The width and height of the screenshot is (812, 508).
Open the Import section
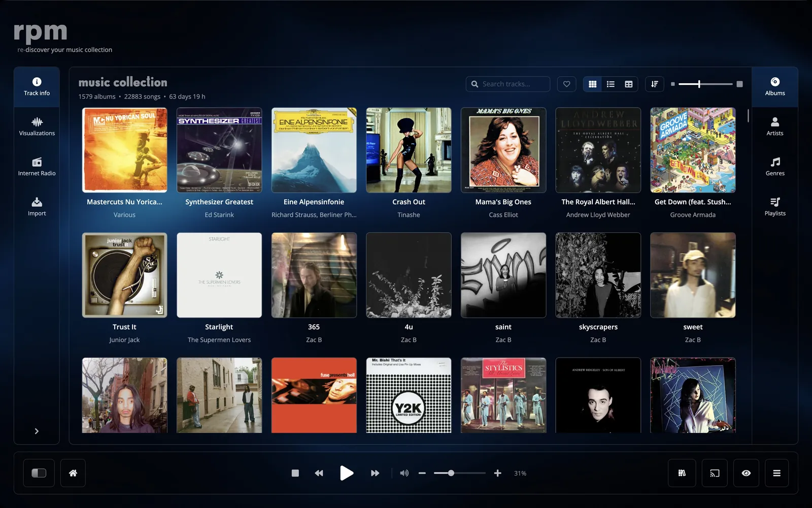(x=37, y=207)
